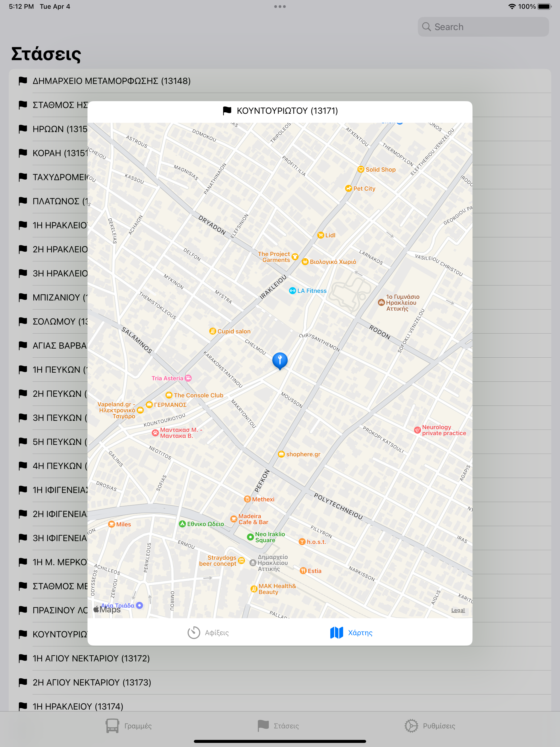Select the h.o.s.t. bar marker
The height and width of the screenshot is (747, 560).
click(302, 542)
